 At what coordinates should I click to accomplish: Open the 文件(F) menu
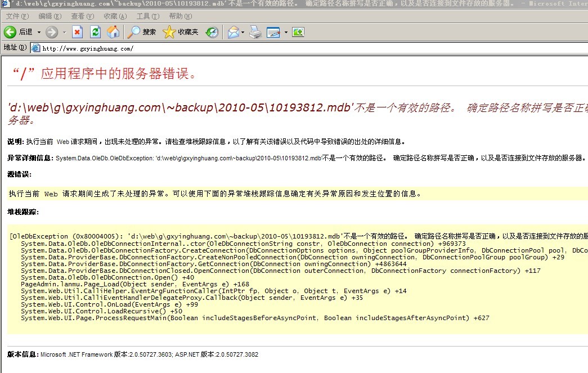17,16
